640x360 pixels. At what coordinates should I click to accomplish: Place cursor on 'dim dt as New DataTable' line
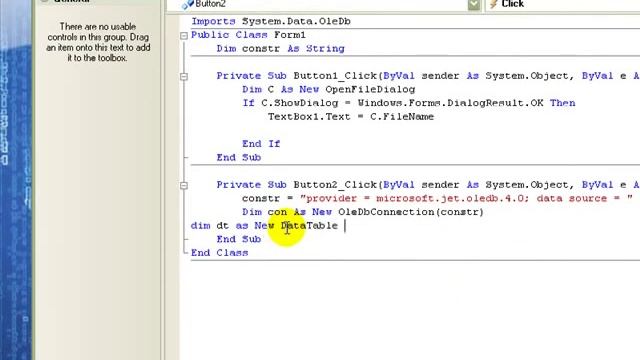click(264, 226)
